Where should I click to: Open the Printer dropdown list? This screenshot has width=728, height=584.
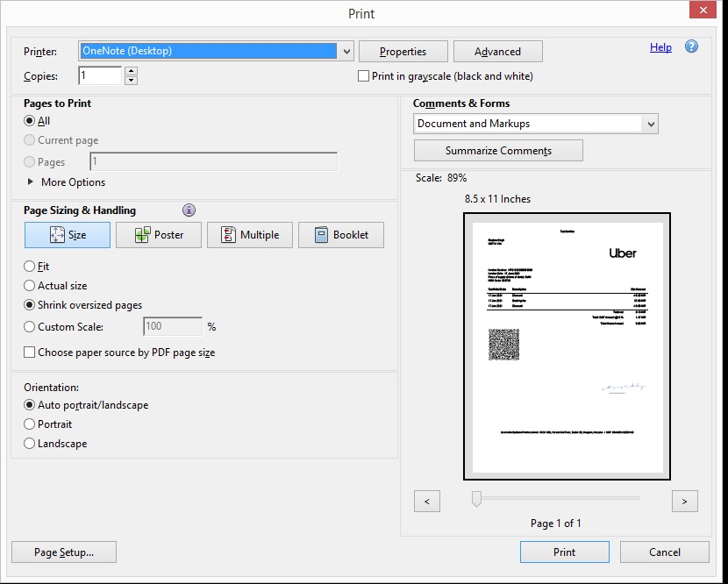(346, 52)
